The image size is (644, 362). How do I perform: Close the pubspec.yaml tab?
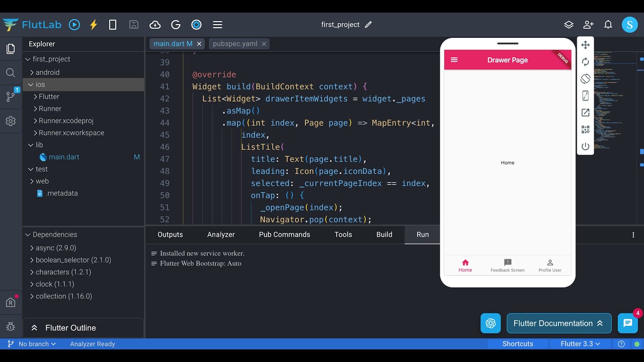pos(264,44)
